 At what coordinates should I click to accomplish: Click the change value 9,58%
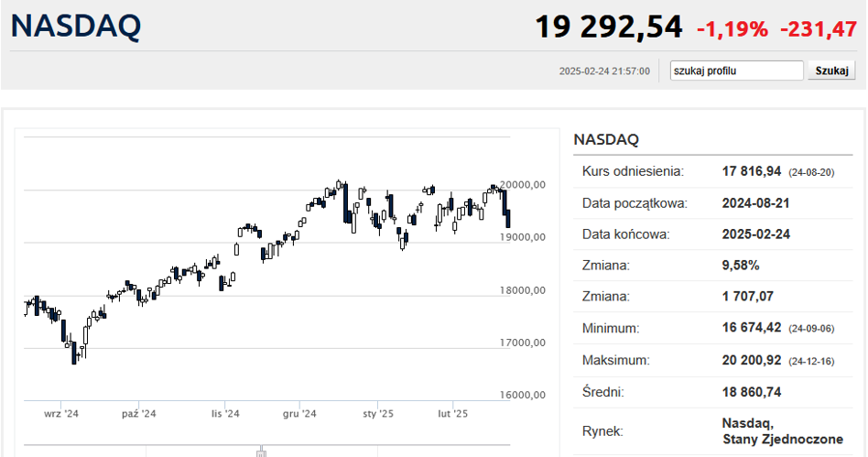click(x=741, y=266)
